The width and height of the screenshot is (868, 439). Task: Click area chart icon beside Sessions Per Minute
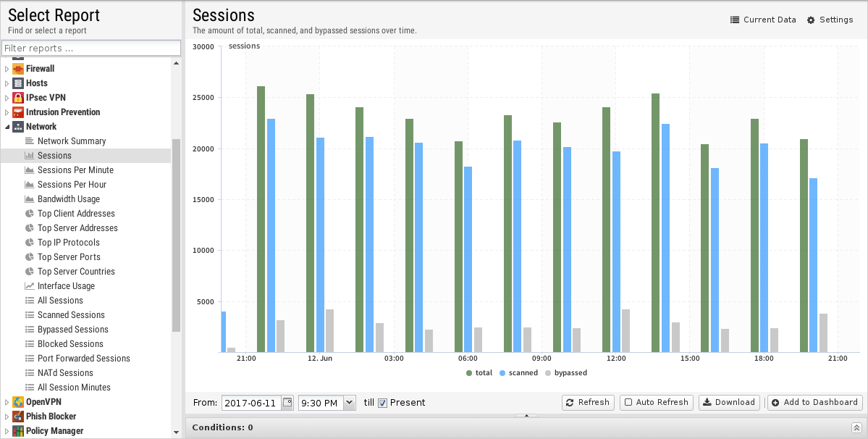tap(30, 170)
